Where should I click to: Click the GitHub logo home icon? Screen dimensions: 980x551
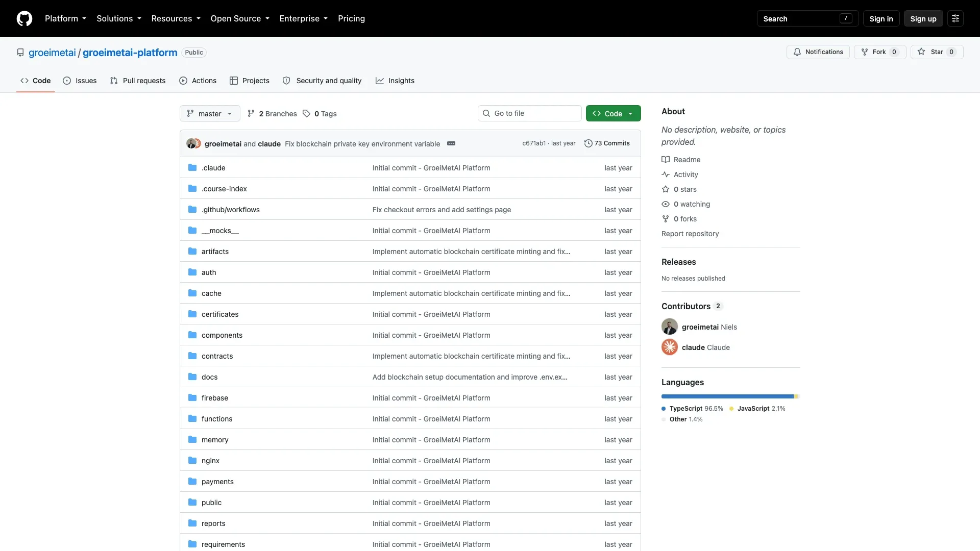coord(24,18)
